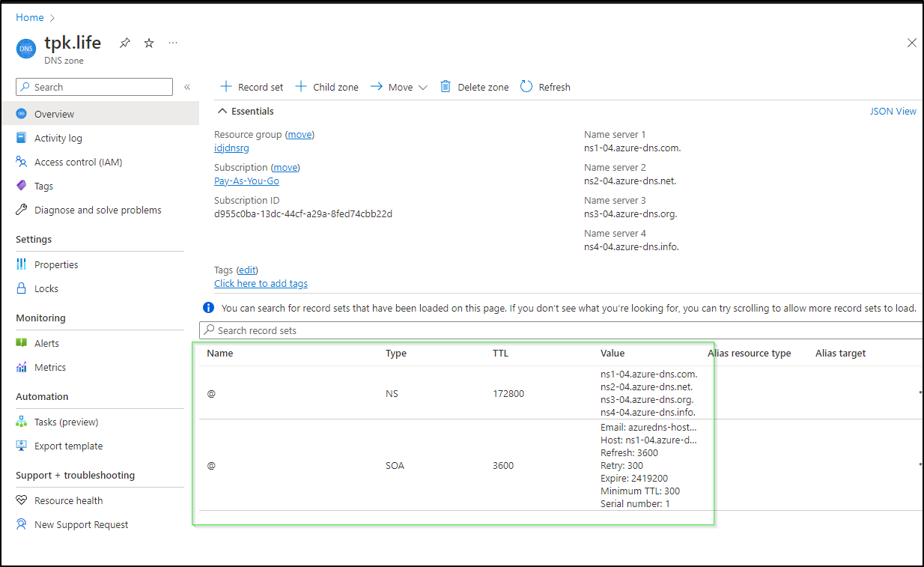Click here to add tags link
924x567 pixels.
coord(261,284)
